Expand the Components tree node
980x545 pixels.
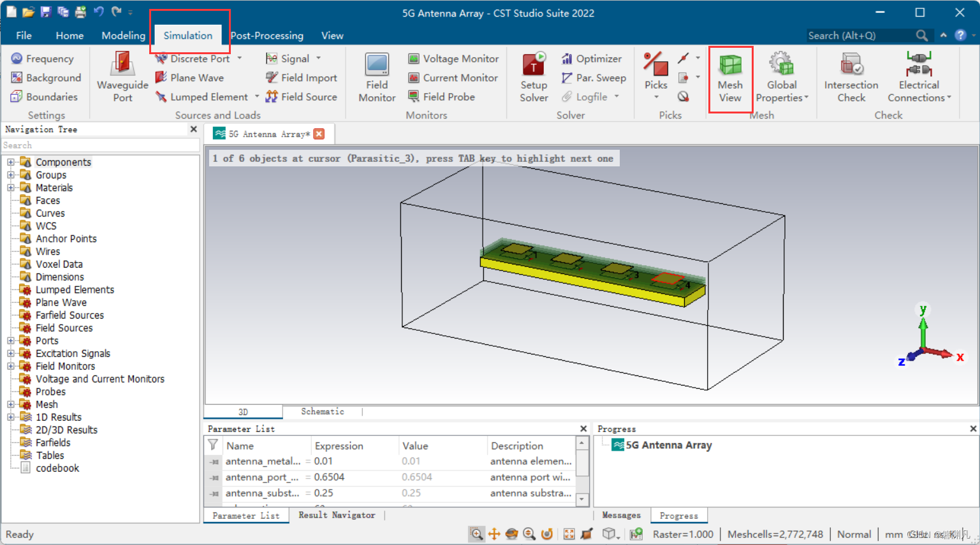(10, 162)
